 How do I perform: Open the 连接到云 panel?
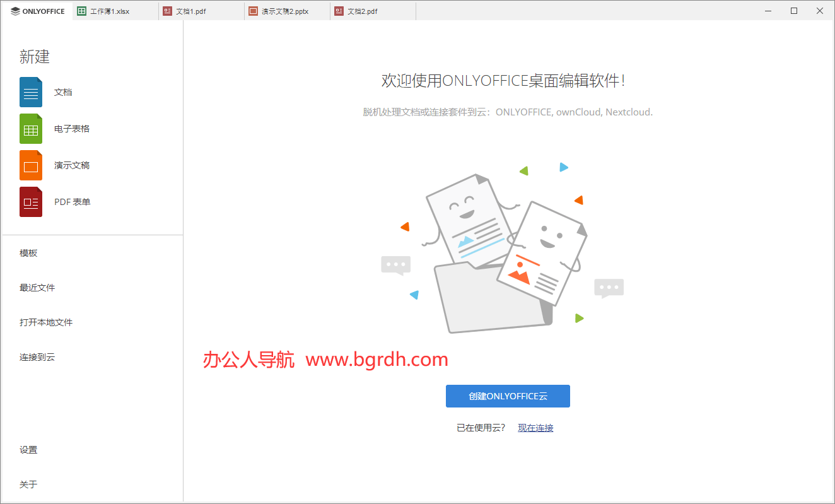[37, 357]
